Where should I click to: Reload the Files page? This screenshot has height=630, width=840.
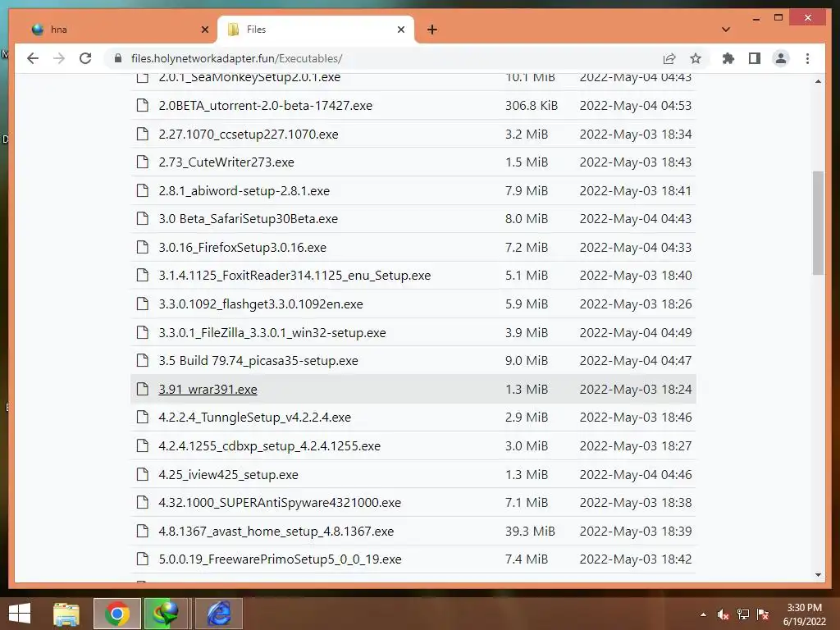[85, 58]
